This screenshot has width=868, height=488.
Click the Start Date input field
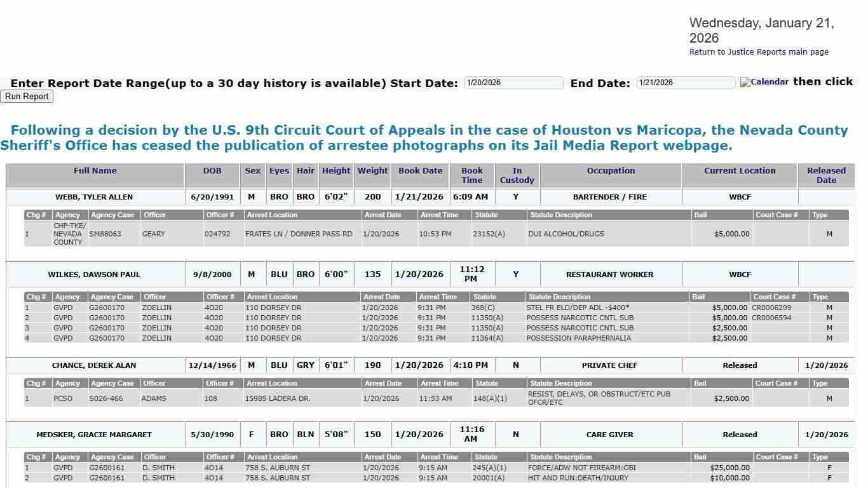pyautogui.click(x=513, y=82)
